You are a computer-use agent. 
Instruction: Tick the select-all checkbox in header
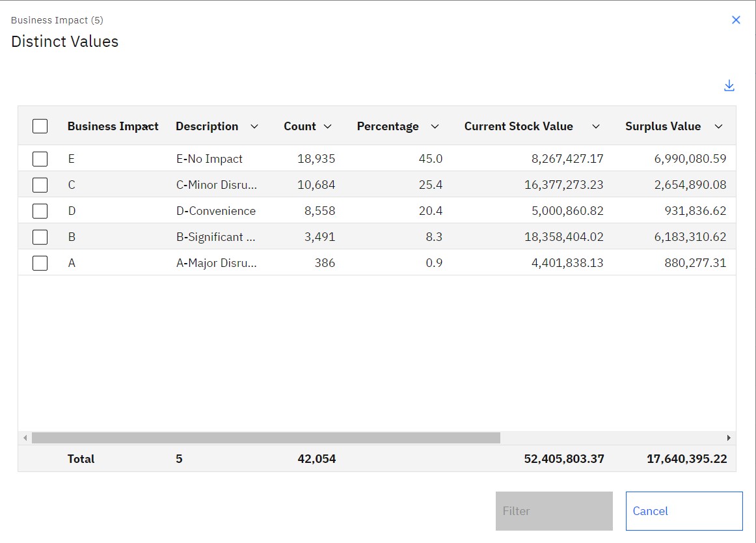(x=40, y=126)
